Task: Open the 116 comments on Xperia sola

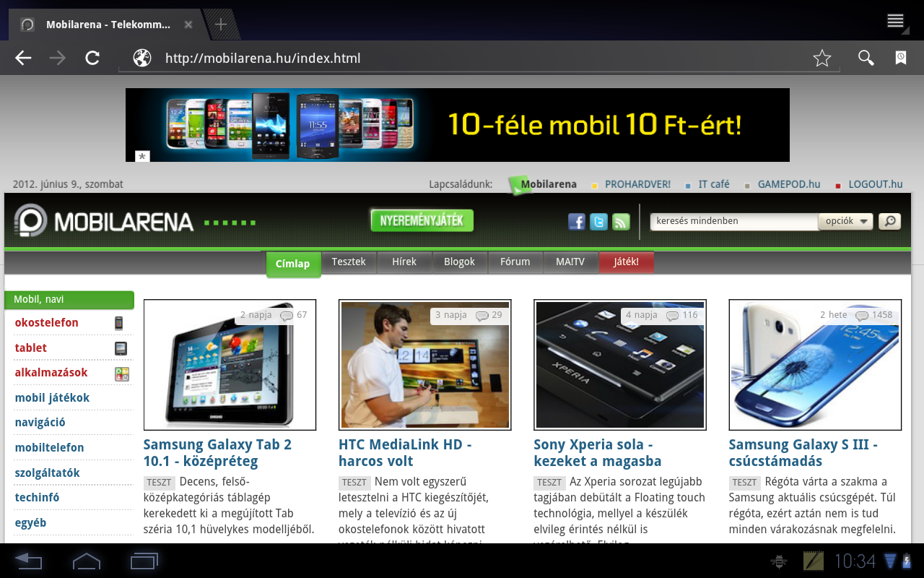Action: (682, 315)
